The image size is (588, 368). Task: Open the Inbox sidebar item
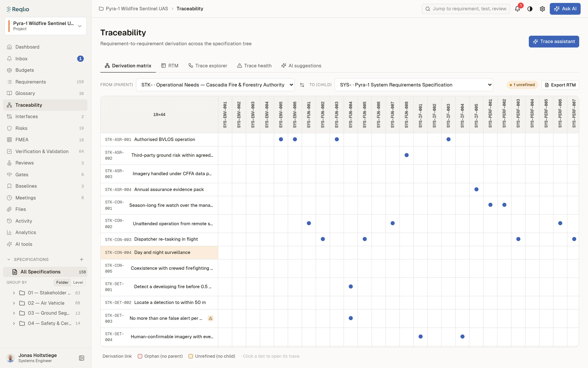tap(45, 59)
